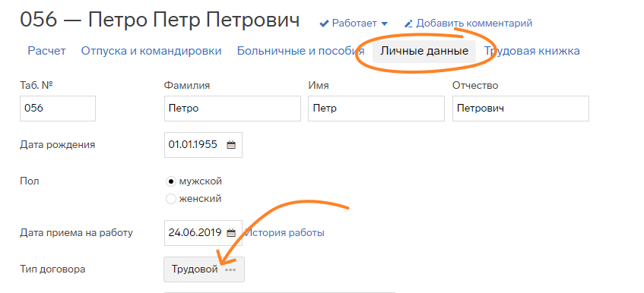
Task: Open the calendar icon for Дата приема на работу
Action: 231,233
